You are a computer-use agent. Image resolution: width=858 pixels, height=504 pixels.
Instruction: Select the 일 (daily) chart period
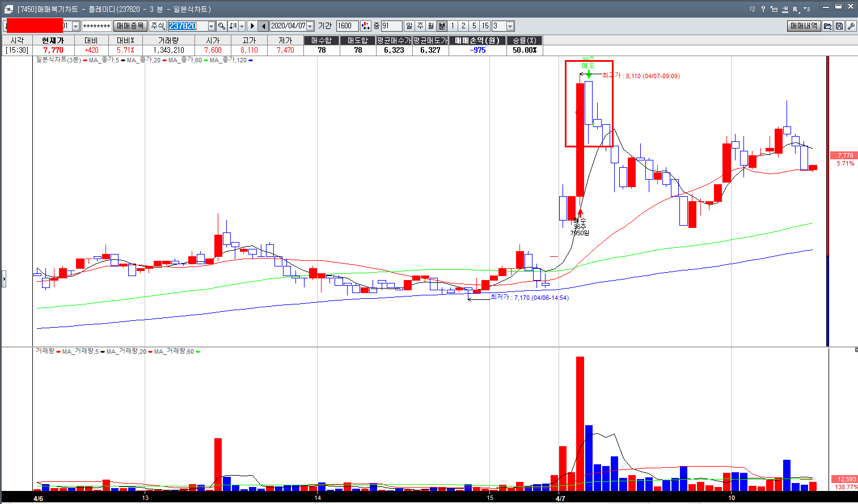coord(409,26)
